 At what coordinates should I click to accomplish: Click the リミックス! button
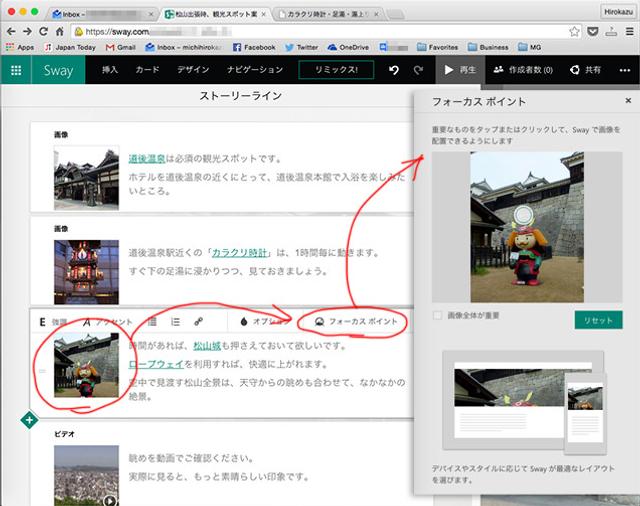(x=335, y=70)
